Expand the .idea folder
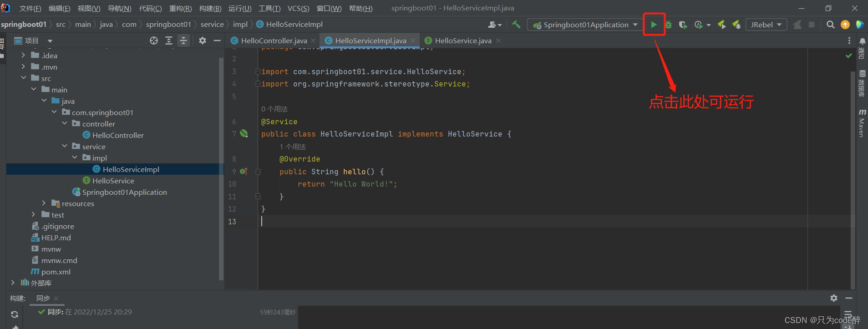The image size is (868, 329). point(23,55)
